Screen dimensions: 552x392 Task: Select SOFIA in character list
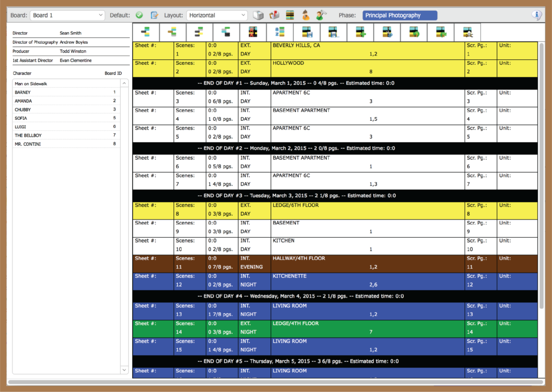pos(66,118)
